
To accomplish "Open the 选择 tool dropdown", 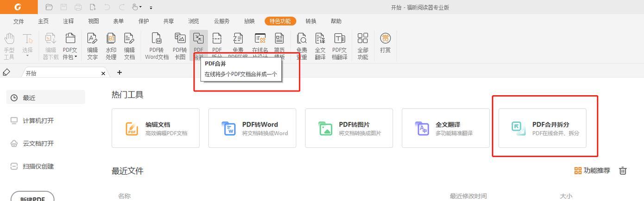I will pyautogui.click(x=28, y=46).
